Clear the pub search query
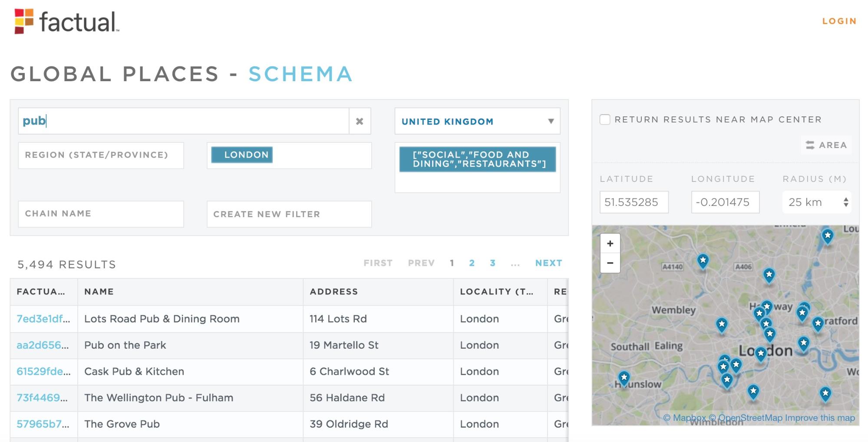The width and height of the screenshot is (868, 442). (360, 121)
